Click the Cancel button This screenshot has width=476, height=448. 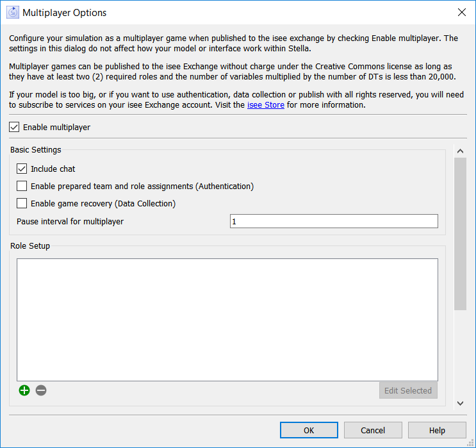tap(373, 430)
